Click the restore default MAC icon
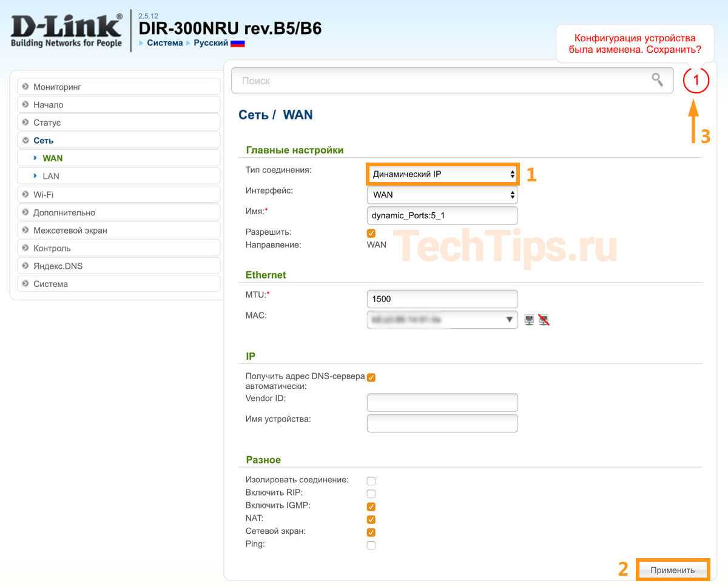The width and height of the screenshot is (728, 586). [544, 320]
